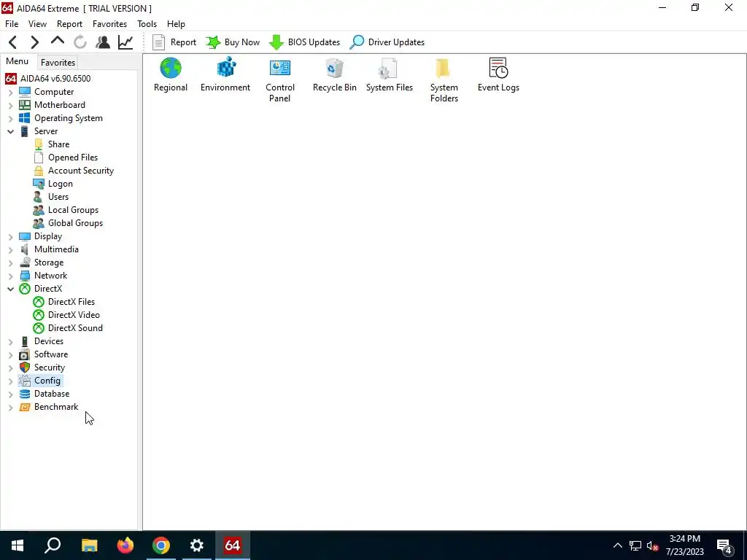Open the notification center icon

[724, 546]
